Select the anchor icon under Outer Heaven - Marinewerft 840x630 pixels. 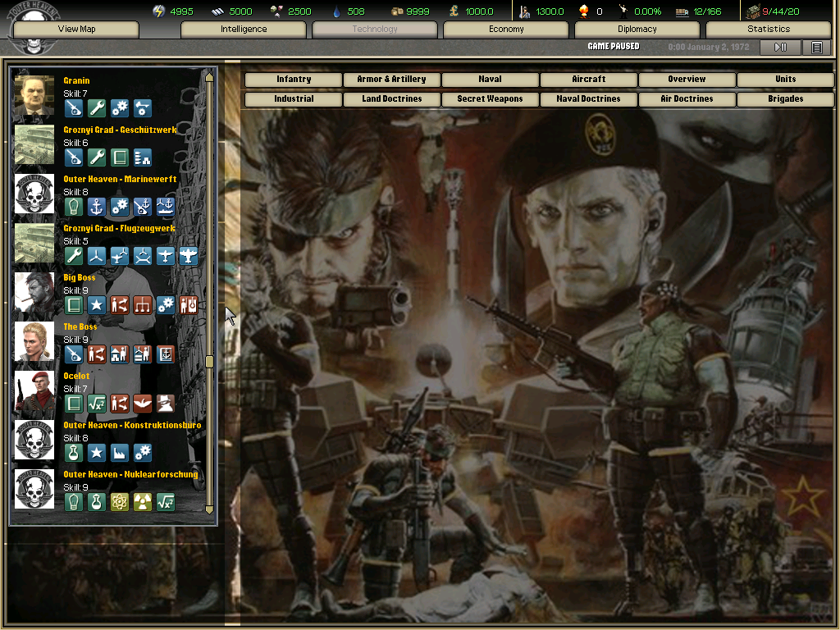coord(97,206)
